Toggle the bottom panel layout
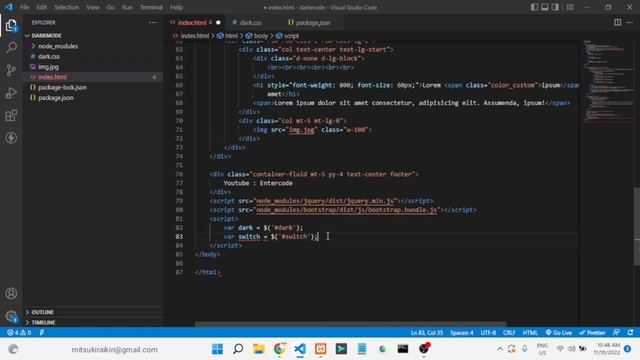 [x=545, y=7]
